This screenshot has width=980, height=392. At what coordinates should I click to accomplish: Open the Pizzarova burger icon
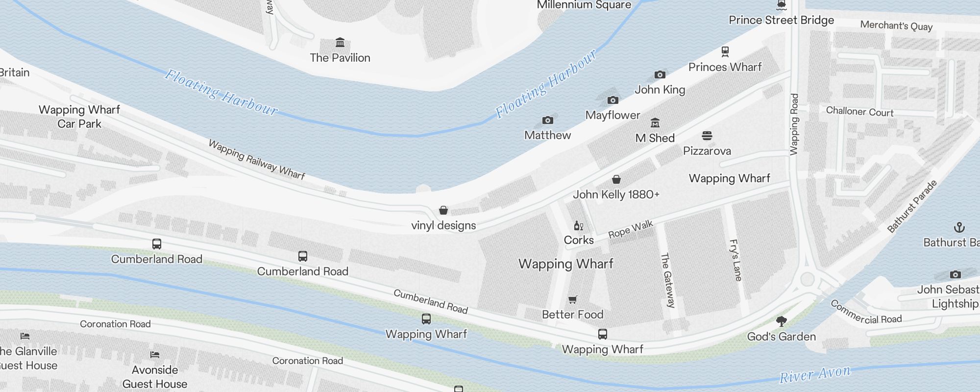(x=707, y=135)
